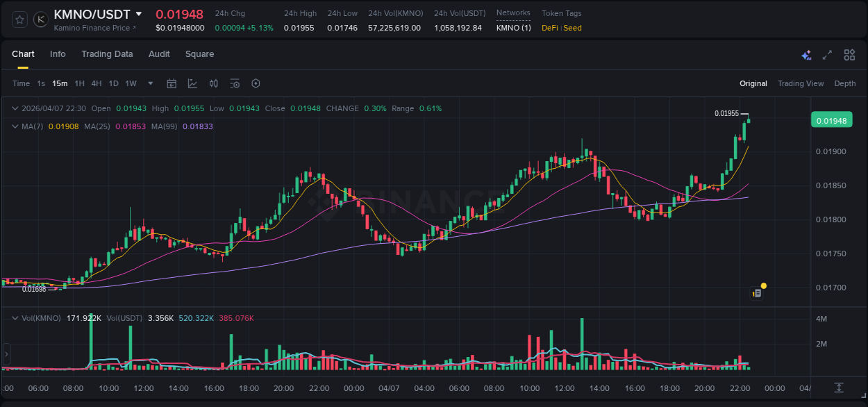Click the chart settings hexagon icon
Image resolution: width=868 pixels, height=407 pixels.
(256, 83)
